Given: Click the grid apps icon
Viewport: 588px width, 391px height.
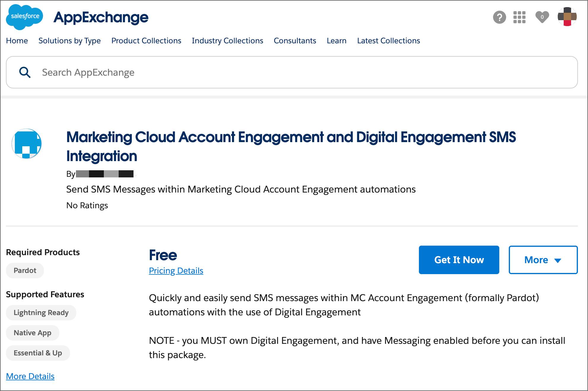Looking at the screenshot, I should tap(519, 17).
